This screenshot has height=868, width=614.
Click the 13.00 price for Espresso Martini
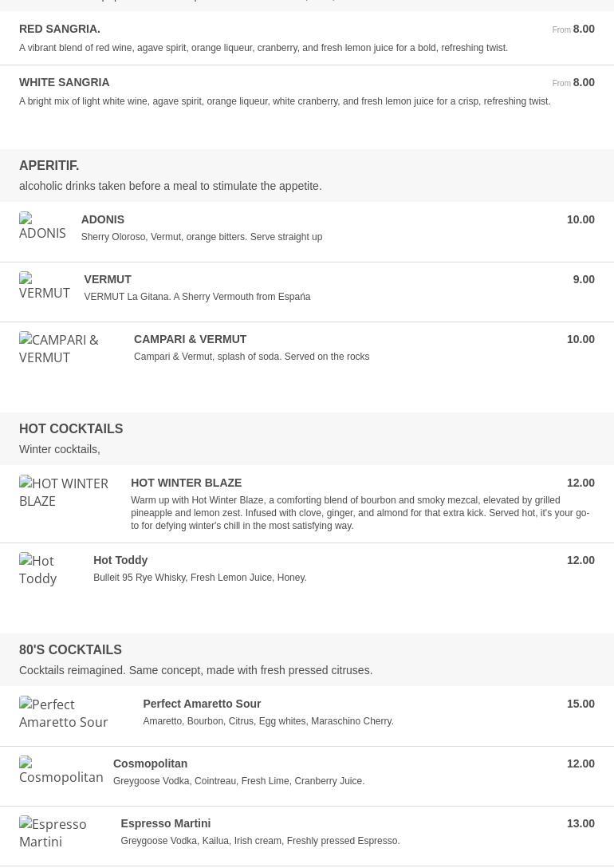(581, 823)
